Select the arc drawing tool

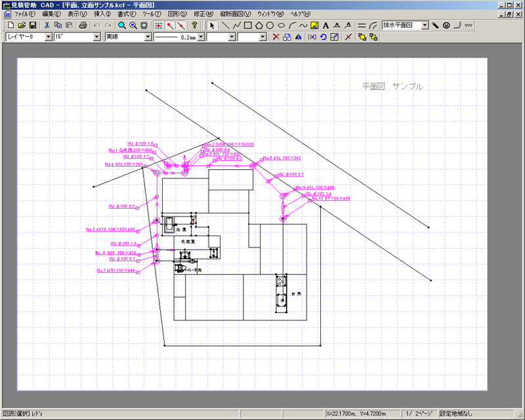pyautogui.click(x=292, y=26)
